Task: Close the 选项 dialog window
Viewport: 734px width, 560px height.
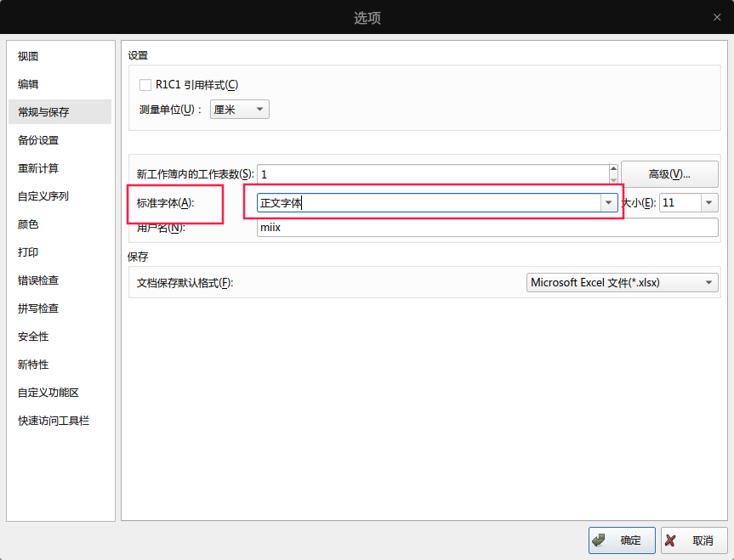Action: tap(717, 17)
